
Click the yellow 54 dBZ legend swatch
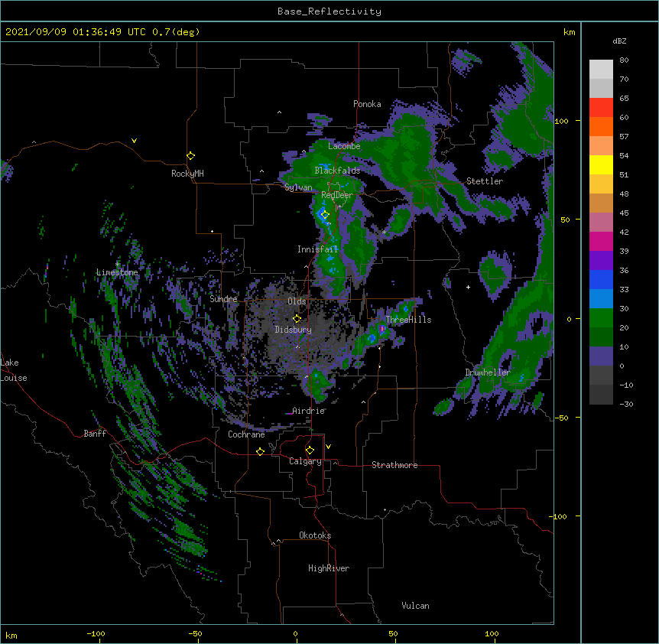[x=601, y=164]
